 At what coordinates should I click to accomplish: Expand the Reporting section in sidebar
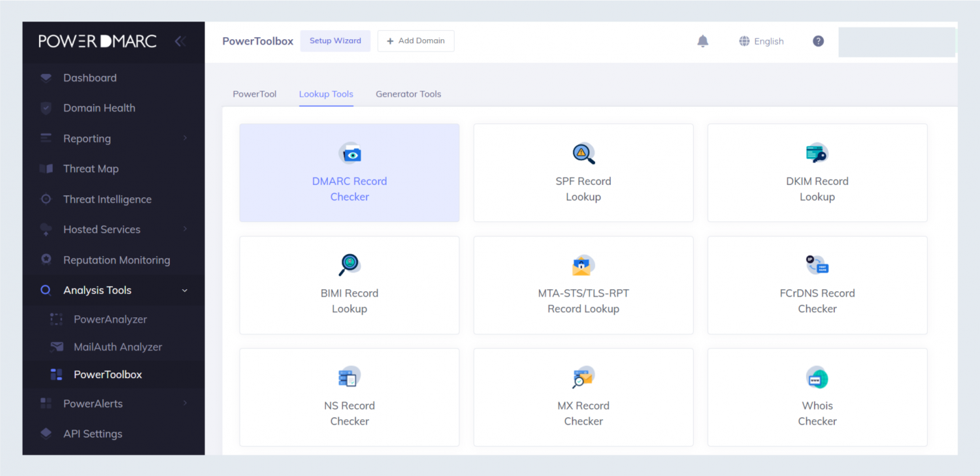tap(87, 138)
